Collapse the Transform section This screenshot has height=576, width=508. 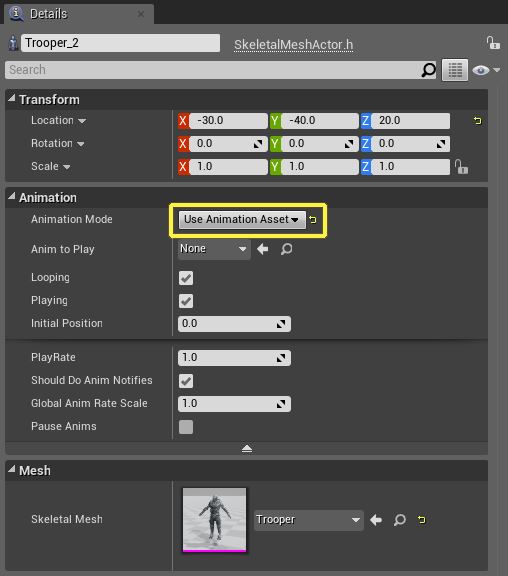point(12,98)
